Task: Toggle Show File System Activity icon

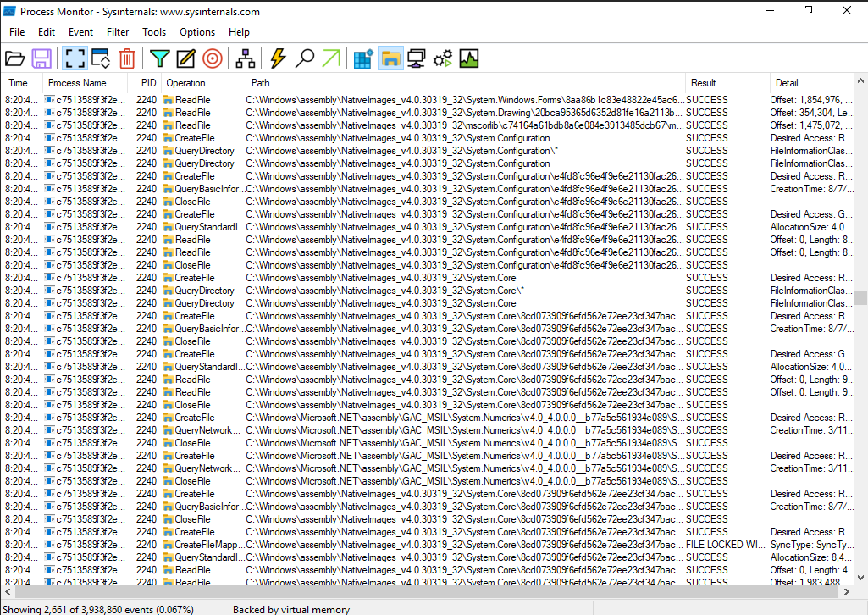Action: 390,58
